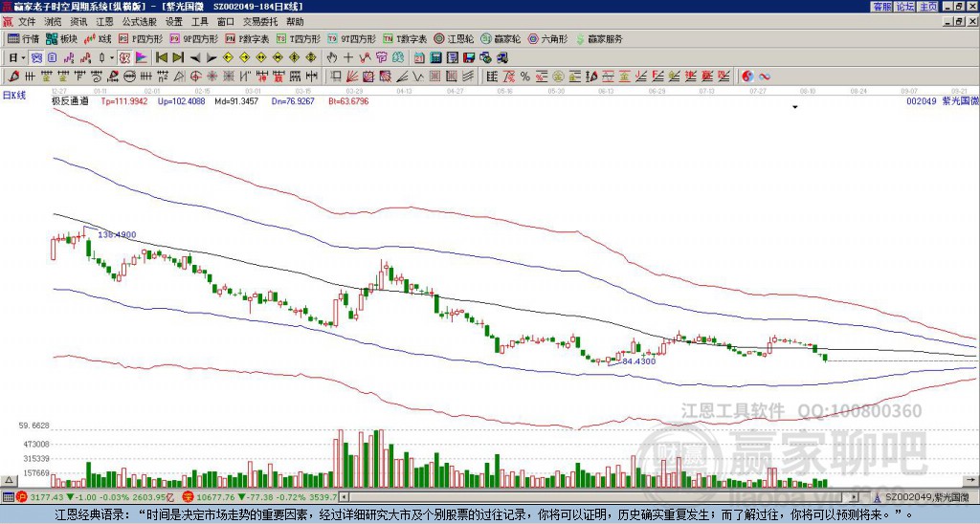
Task: Click the calendar 21 icon
Action: point(420,58)
